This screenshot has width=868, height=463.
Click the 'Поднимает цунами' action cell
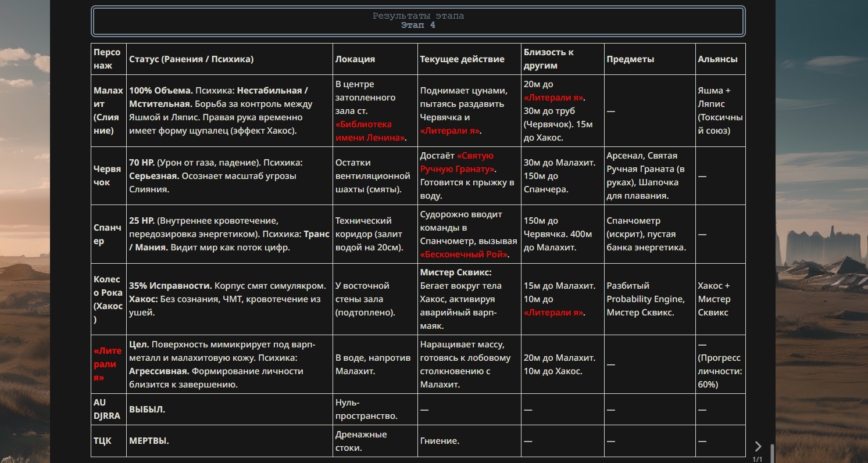point(469,110)
